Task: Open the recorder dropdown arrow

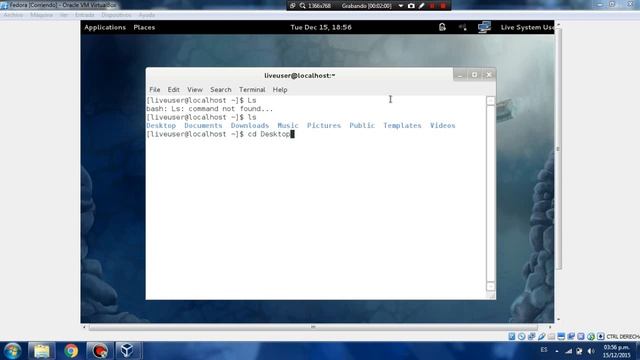Action: 401,6
